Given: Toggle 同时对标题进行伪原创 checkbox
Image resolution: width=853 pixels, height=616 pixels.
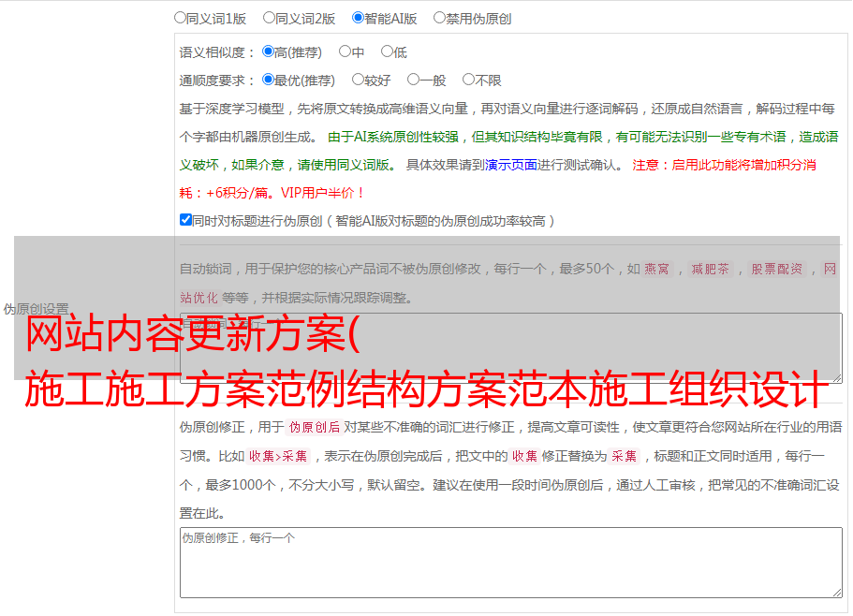Looking at the screenshot, I should [x=185, y=220].
